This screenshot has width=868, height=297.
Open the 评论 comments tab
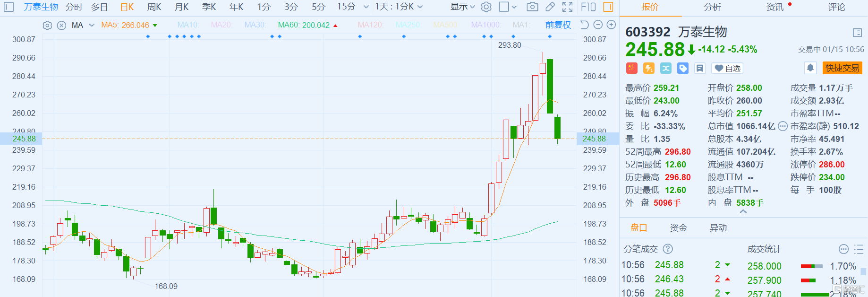(837, 7)
